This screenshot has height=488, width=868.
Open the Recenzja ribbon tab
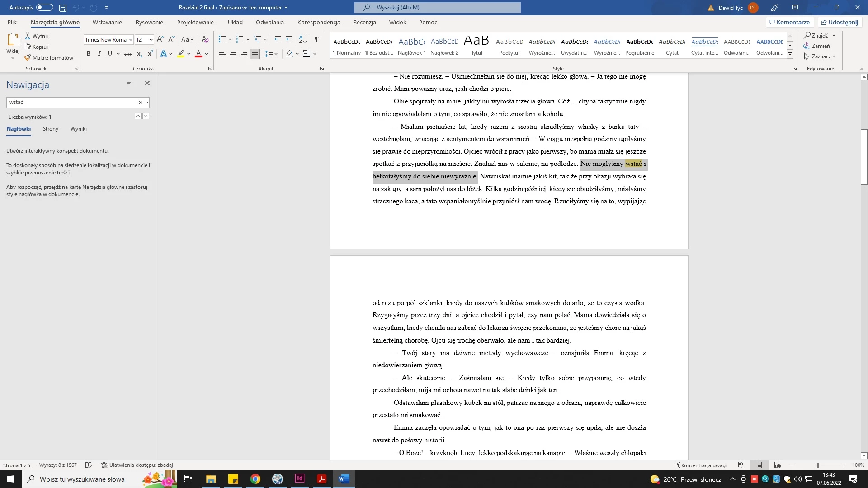tap(364, 22)
